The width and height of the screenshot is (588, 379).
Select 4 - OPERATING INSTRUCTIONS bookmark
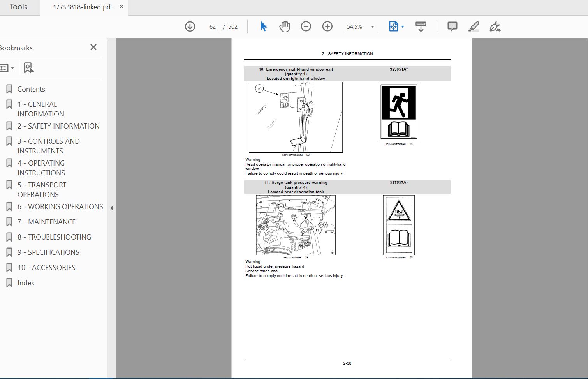click(41, 168)
